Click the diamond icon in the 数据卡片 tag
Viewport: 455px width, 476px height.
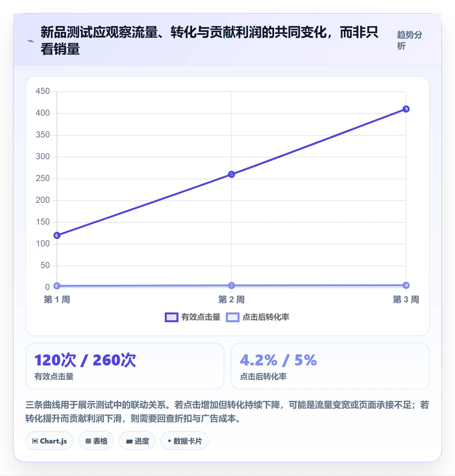(169, 441)
